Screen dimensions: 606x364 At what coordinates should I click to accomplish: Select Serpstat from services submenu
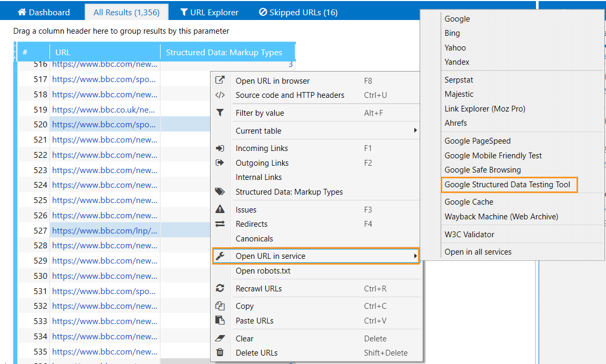tap(459, 80)
